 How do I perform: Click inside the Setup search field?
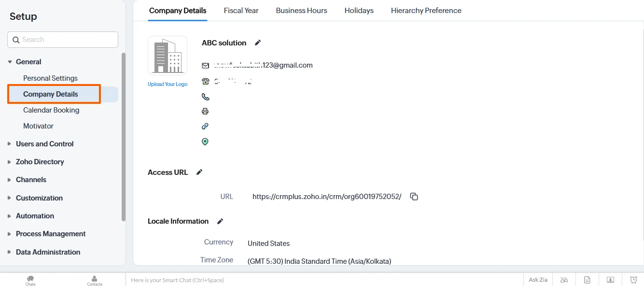(x=62, y=39)
